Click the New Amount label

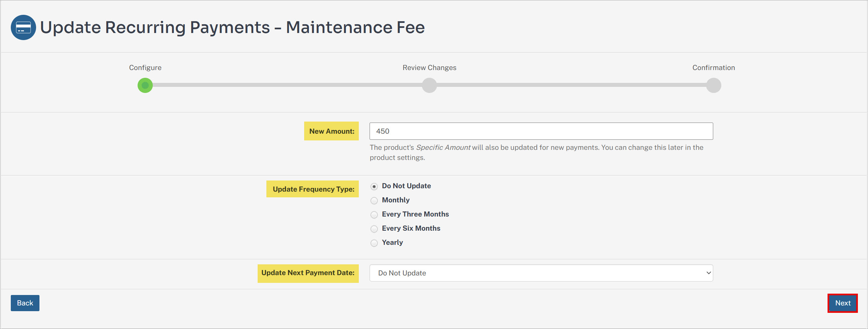click(x=331, y=131)
